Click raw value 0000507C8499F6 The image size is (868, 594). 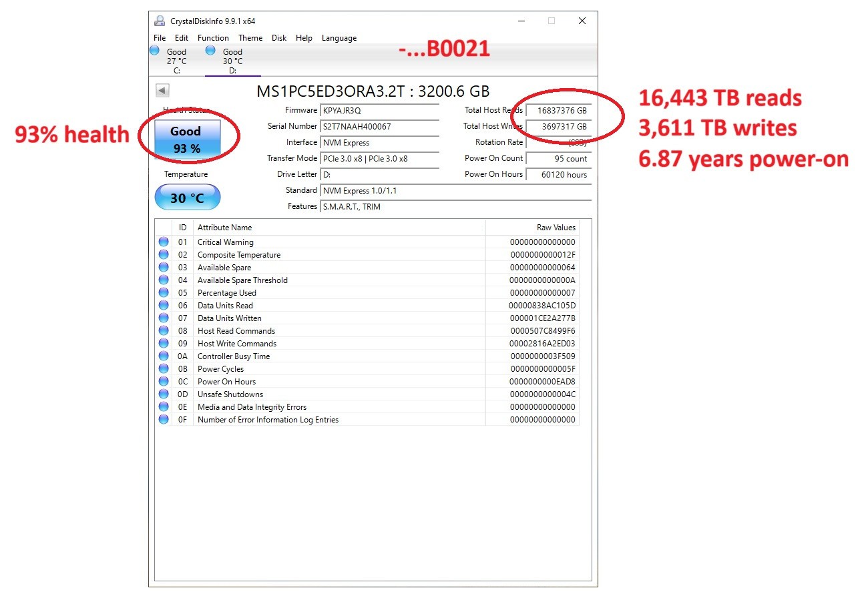543,331
